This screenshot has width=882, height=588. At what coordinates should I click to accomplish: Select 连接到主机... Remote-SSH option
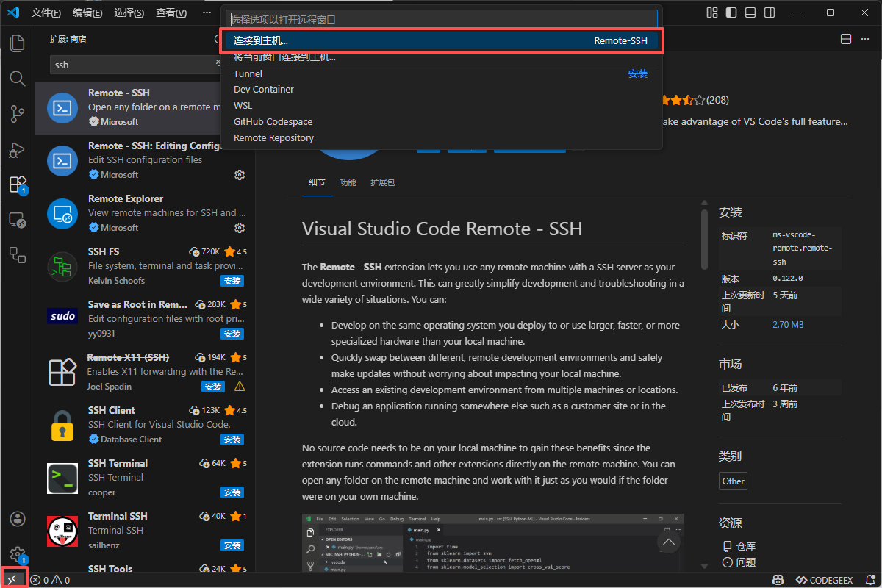(442, 40)
